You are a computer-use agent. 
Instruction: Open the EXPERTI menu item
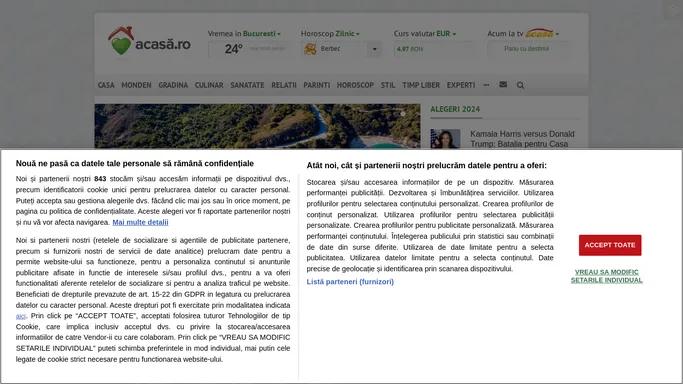(x=460, y=85)
